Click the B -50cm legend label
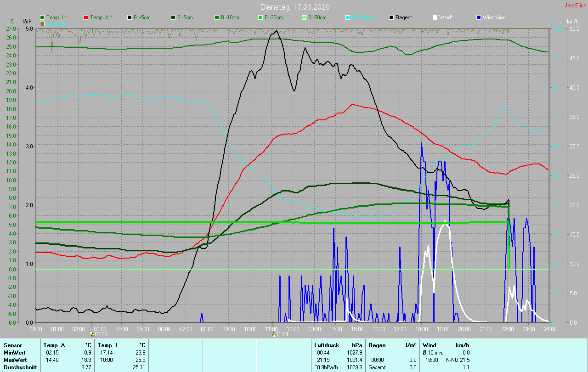Screen dimensions: 588x372 pyautogui.click(x=317, y=17)
